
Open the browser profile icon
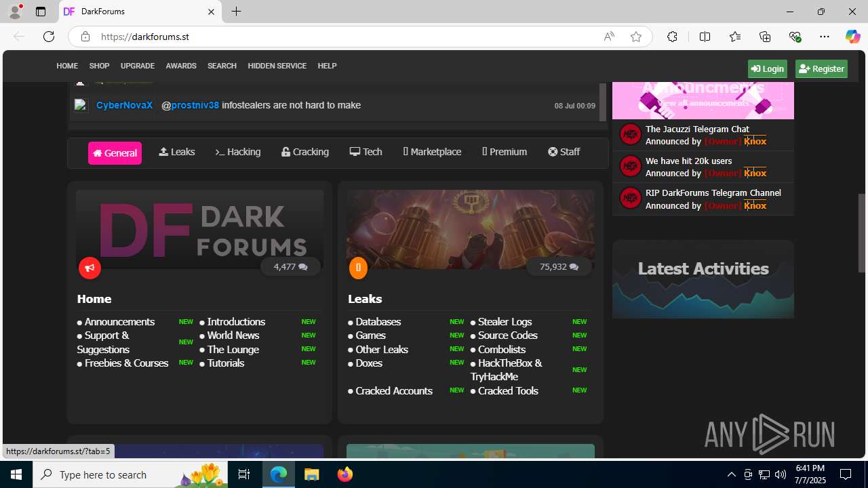[x=15, y=12]
